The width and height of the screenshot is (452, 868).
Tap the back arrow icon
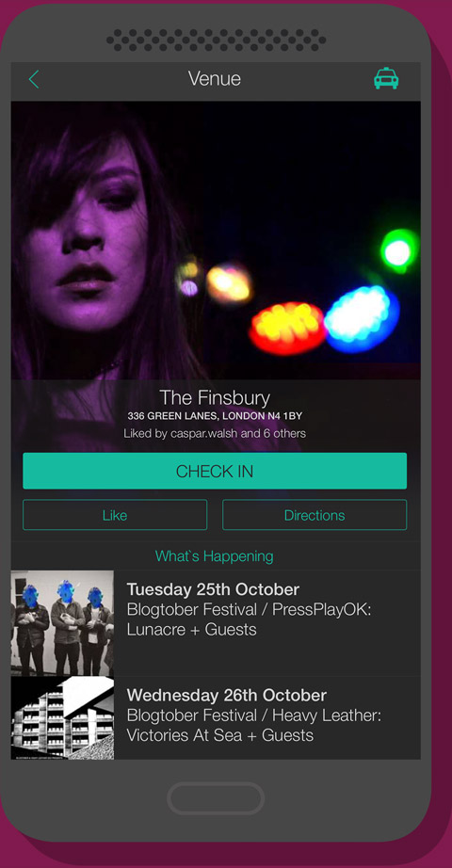[x=34, y=79]
